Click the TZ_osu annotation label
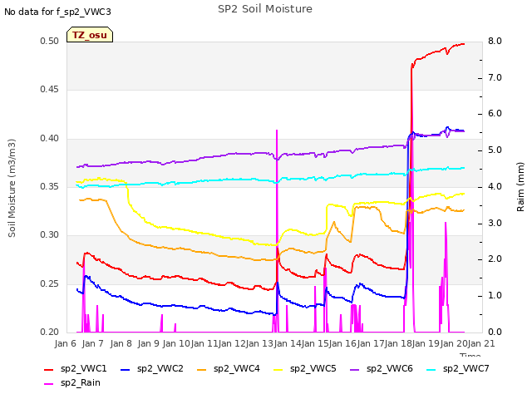The width and height of the screenshot is (532, 399). (90, 35)
